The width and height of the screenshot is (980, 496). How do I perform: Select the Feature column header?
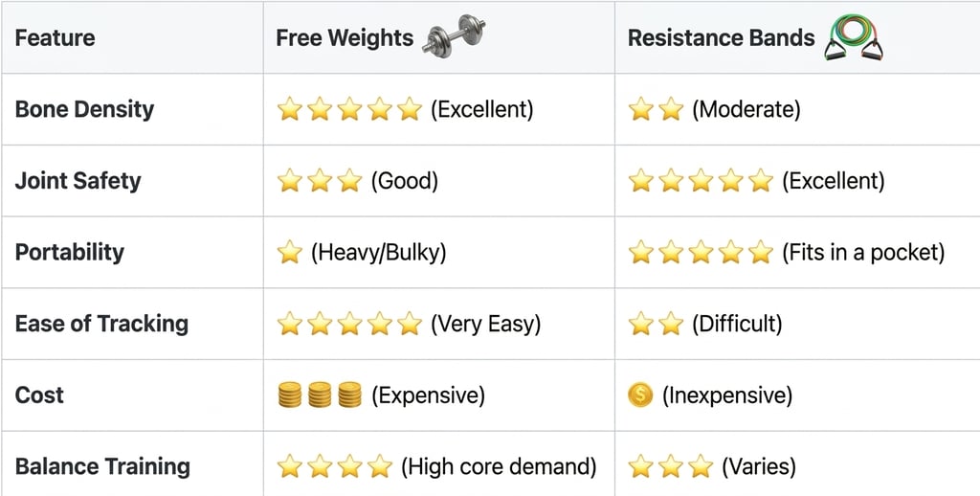coord(56,38)
